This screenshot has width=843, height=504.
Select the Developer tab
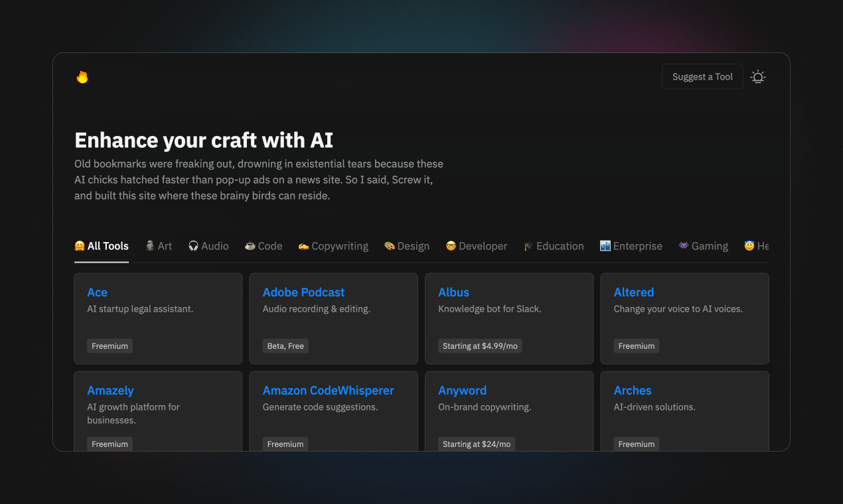pos(477,246)
